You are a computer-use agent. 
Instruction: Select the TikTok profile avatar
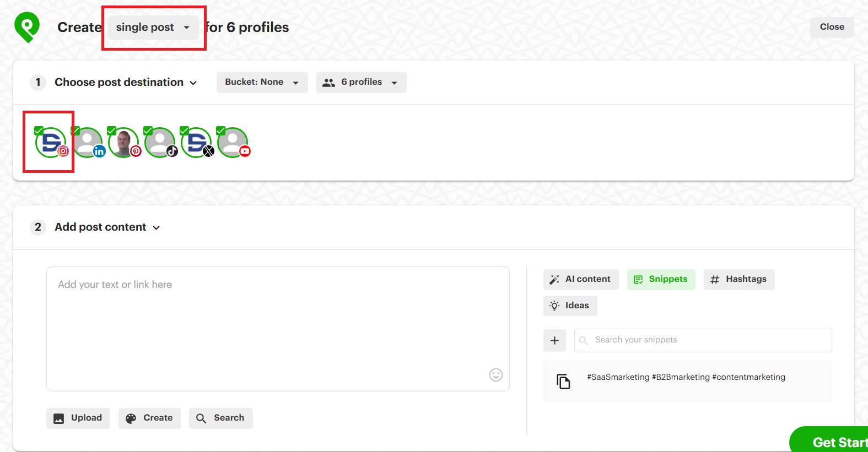coord(160,143)
